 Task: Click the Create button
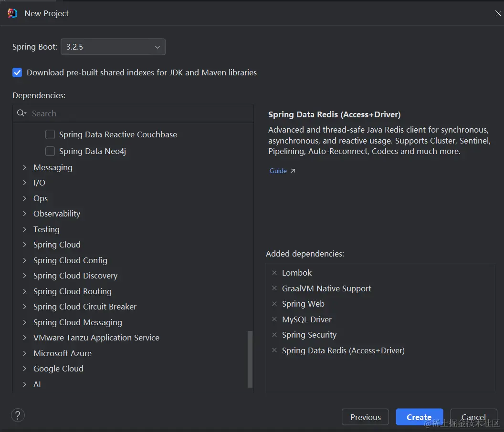tap(419, 417)
